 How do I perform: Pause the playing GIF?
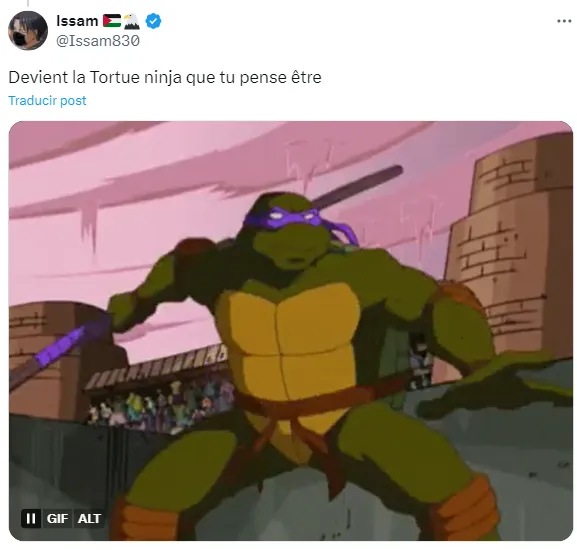point(31,518)
